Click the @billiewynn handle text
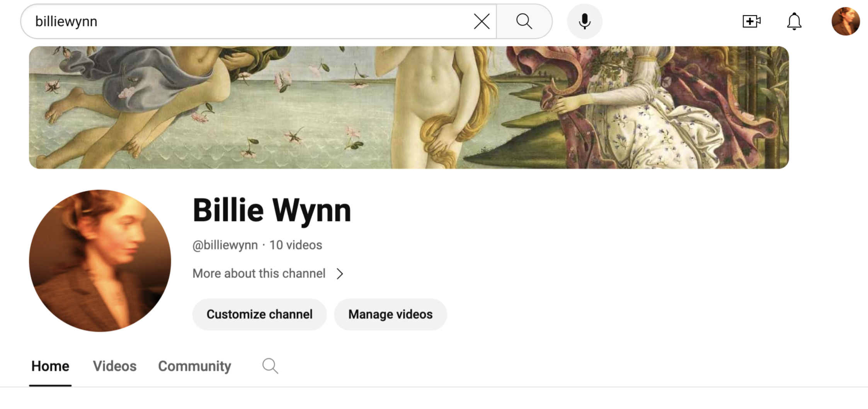The image size is (868, 409). 225,245
